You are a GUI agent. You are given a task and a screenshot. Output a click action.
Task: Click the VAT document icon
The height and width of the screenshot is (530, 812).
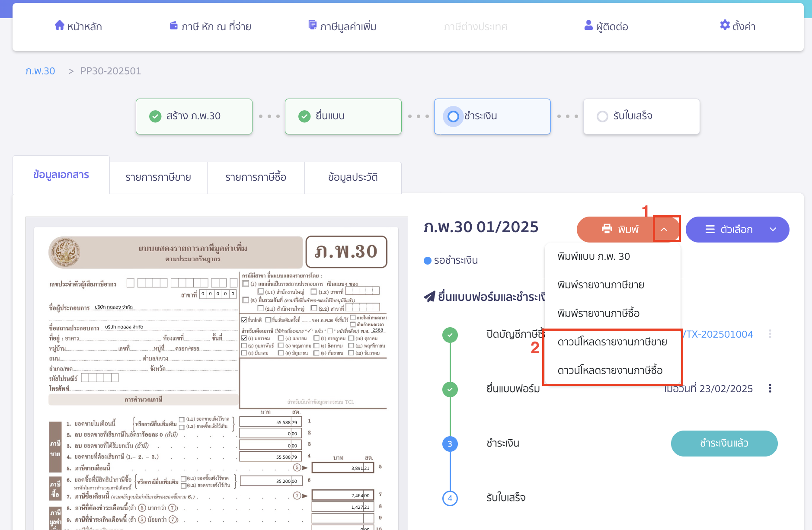click(312, 26)
